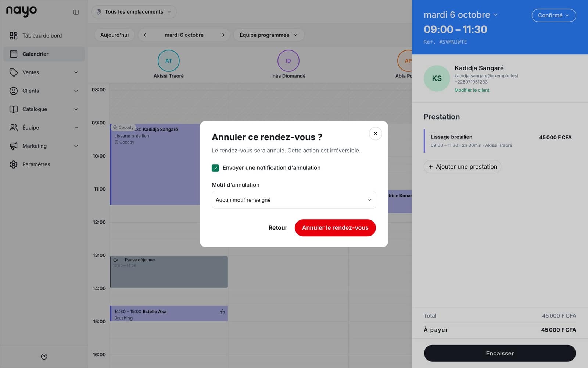The image size is (588, 368).
Task: Click the Équipe team icon
Action: [x=14, y=128]
